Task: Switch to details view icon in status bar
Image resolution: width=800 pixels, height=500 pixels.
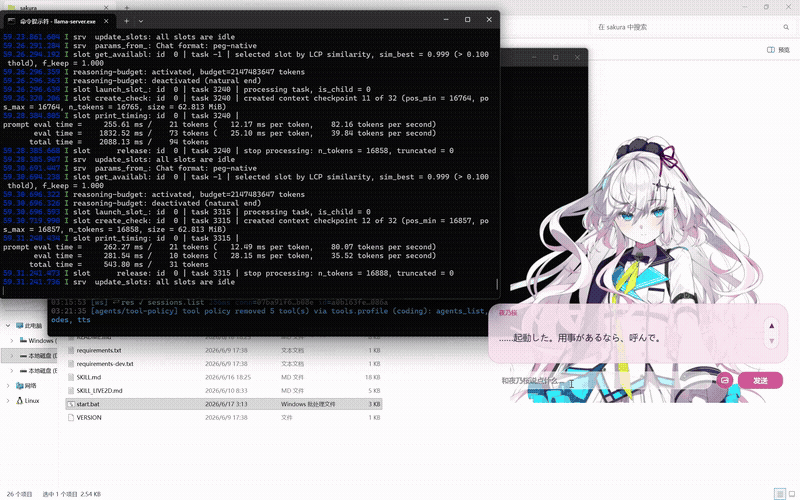Action: coord(779,493)
